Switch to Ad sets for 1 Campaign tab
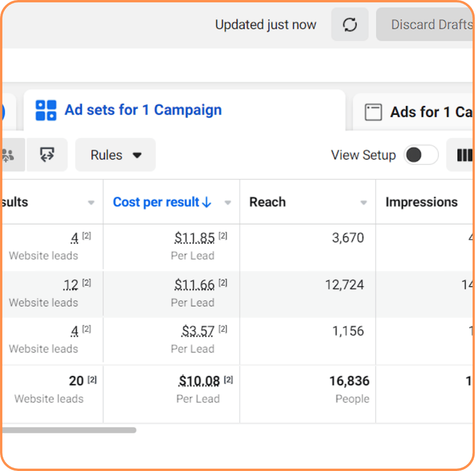This screenshot has width=476, height=471. [x=143, y=110]
